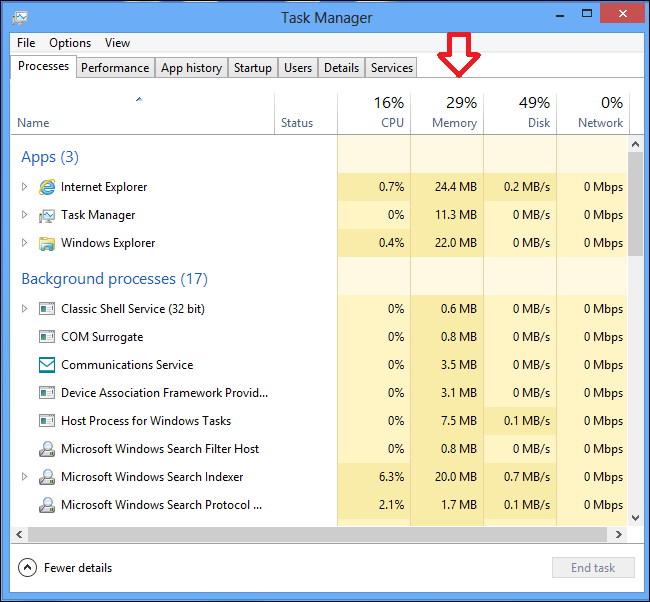Expand the Internet Explorer process tree

coord(25,187)
